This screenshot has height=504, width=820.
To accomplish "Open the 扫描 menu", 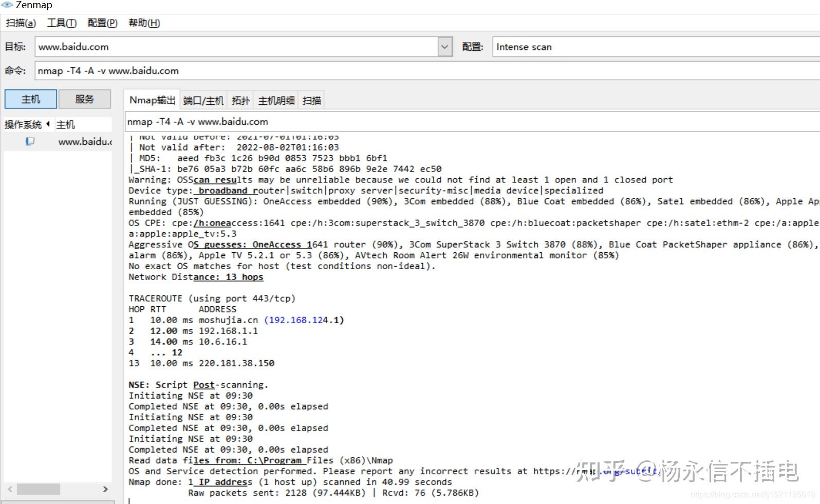I will pos(21,23).
